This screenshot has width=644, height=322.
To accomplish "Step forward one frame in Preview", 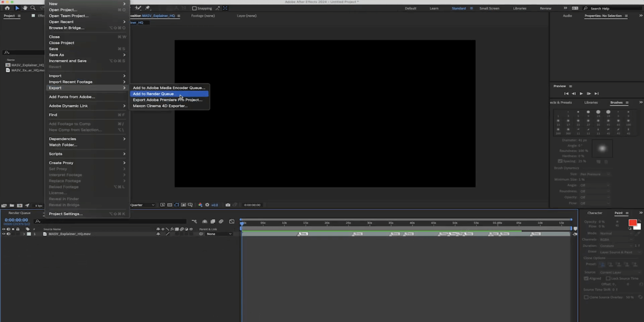I will [x=589, y=93].
